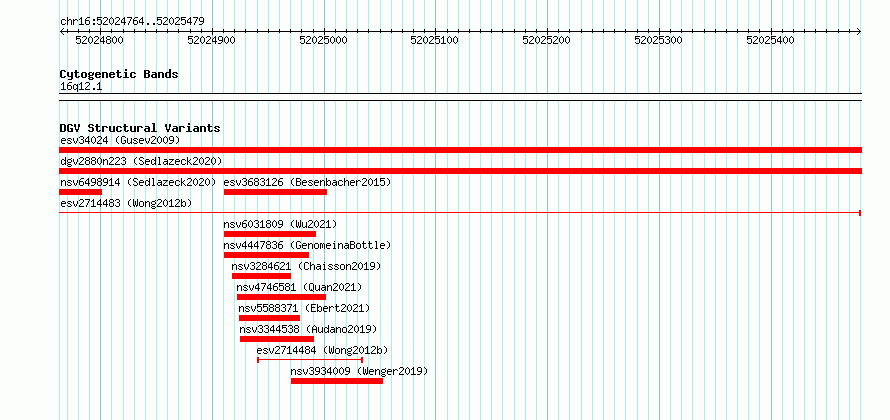Click the nsv4447836 (GenomeinaBottle) label
This screenshot has height=420, width=890.
pyautogui.click(x=307, y=245)
